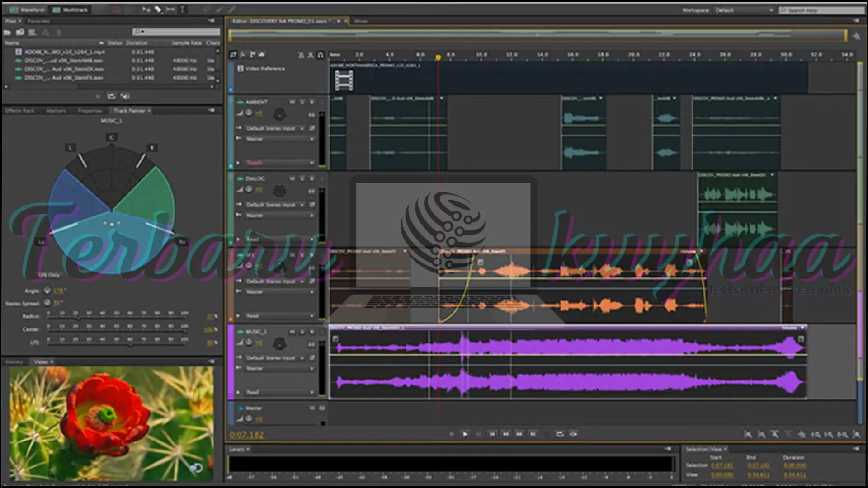Click the Stop button in transport
This screenshot has height=488, width=868.
pyautogui.click(x=452, y=434)
